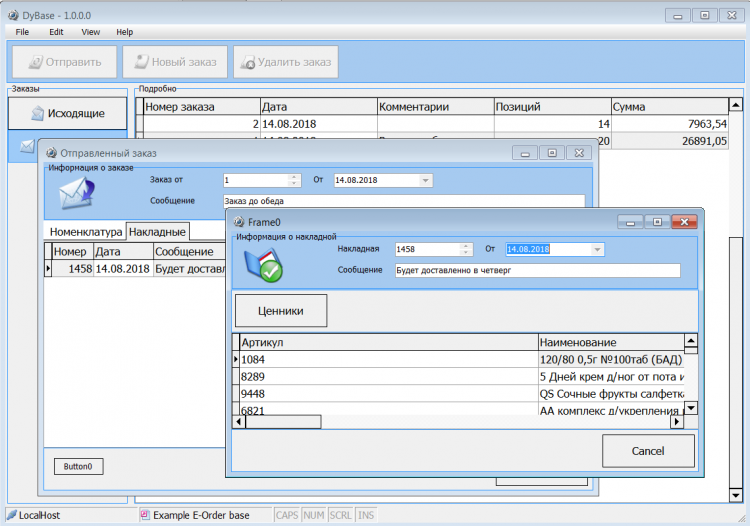Switch to the Номенклатура tab
The image size is (750, 526).
(86, 232)
